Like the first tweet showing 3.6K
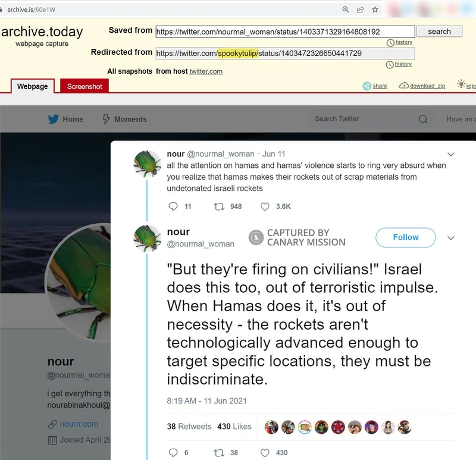This screenshot has width=476, height=460. (265, 206)
